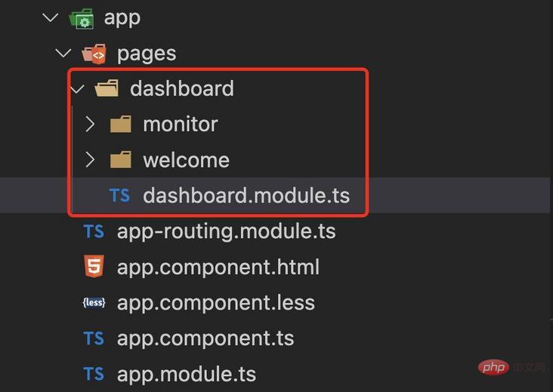Screen dimensions: 553x392
Task: Click the green app folder icon
Action: point(79,18)
